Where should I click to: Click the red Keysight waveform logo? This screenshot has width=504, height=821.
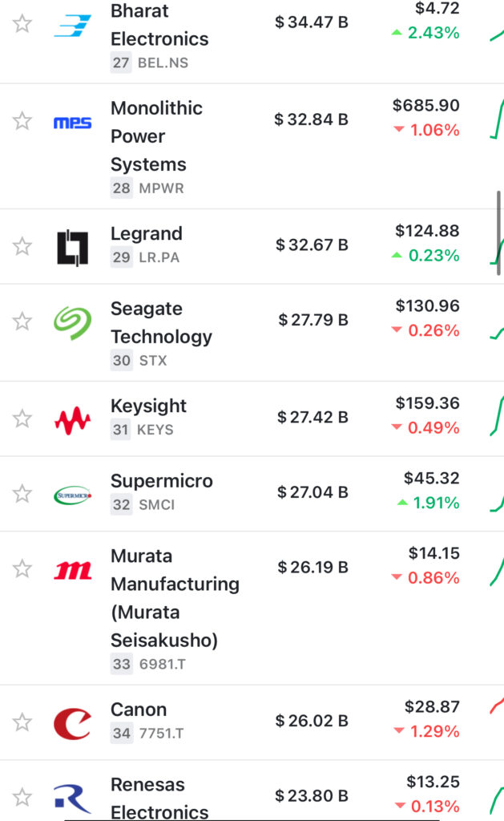click(72, 419)
